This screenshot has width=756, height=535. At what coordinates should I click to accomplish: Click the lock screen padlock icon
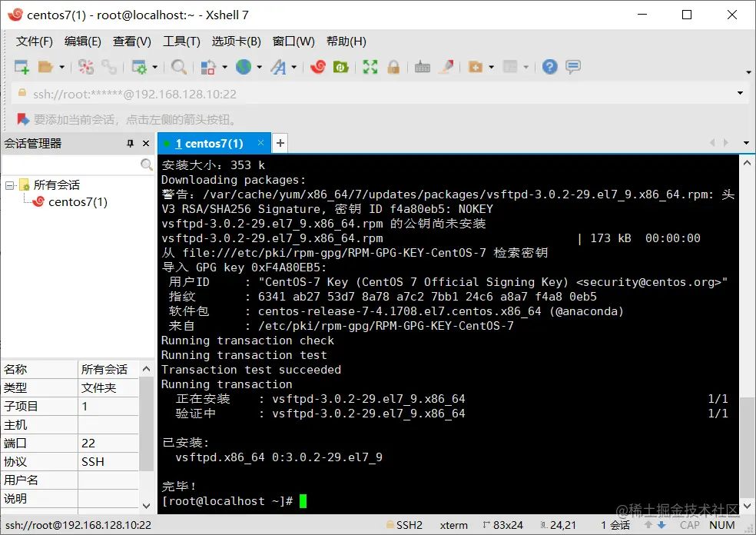tap(393, 67)
